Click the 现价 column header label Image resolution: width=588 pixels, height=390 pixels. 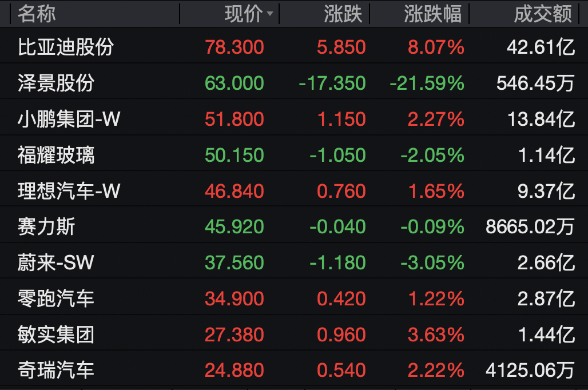click(x=244, y=14)
